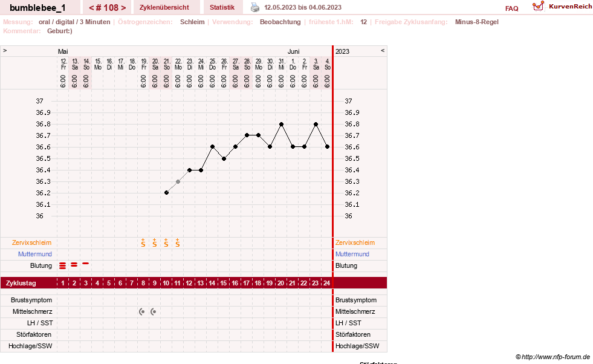Click the 'oral / digital / 3 Minuten' value
This screenshot has height=364, width=593.
pyautogui.click(x=74, y=22)
